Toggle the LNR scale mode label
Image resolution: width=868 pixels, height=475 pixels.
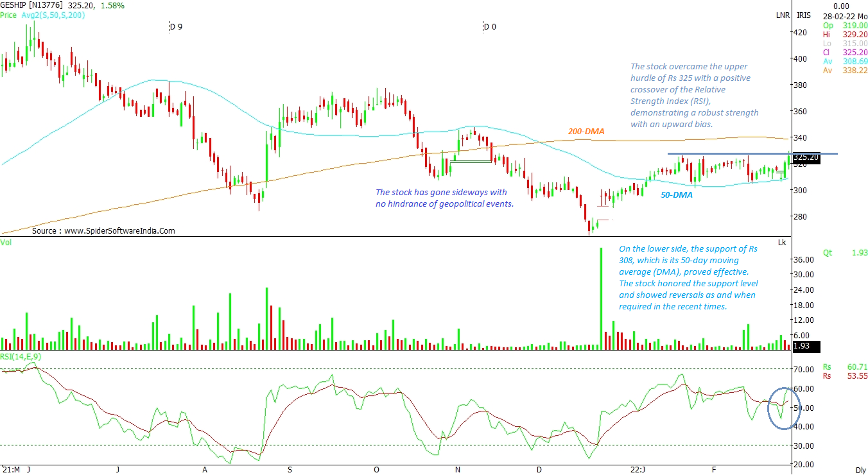click(783, 15)
